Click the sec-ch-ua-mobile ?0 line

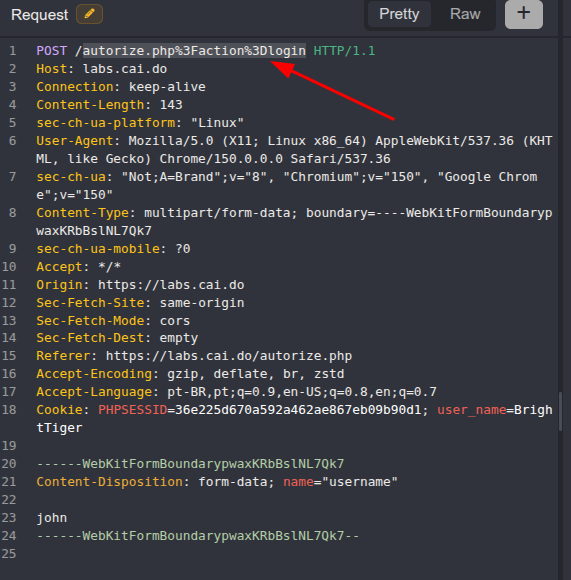click(114, 249)
